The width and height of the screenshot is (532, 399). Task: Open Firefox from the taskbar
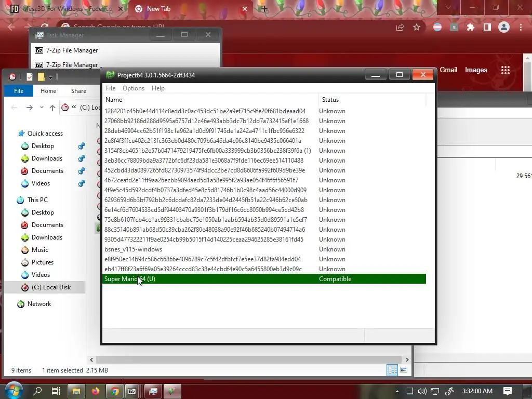pyautogui.click(x=96, y=391)
